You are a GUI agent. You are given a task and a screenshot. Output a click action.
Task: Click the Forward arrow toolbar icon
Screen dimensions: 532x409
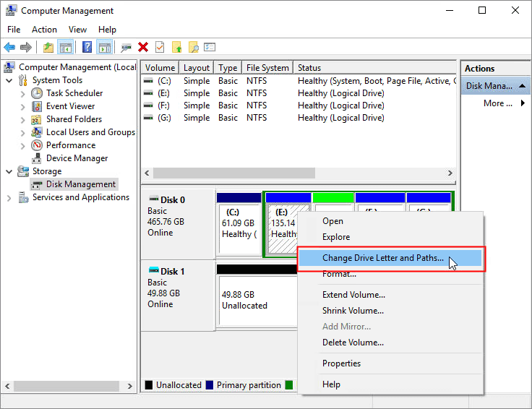tap(26, 47)
